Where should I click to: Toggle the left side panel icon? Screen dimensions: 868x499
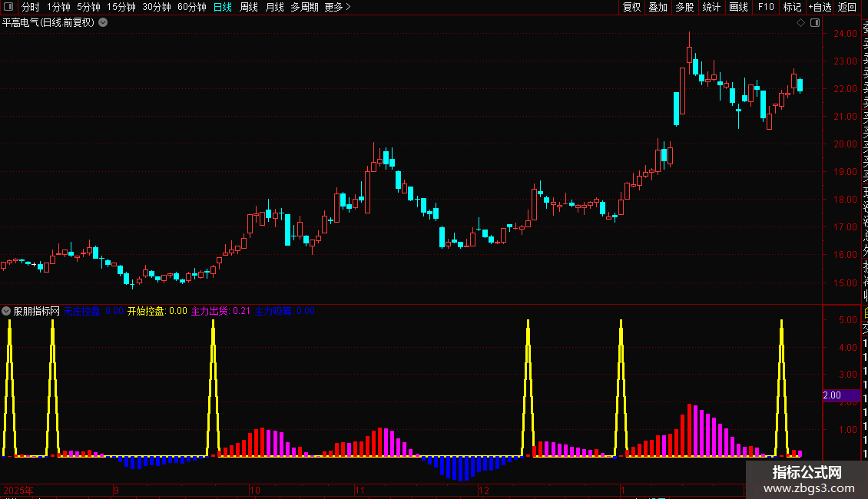(8, 7)
